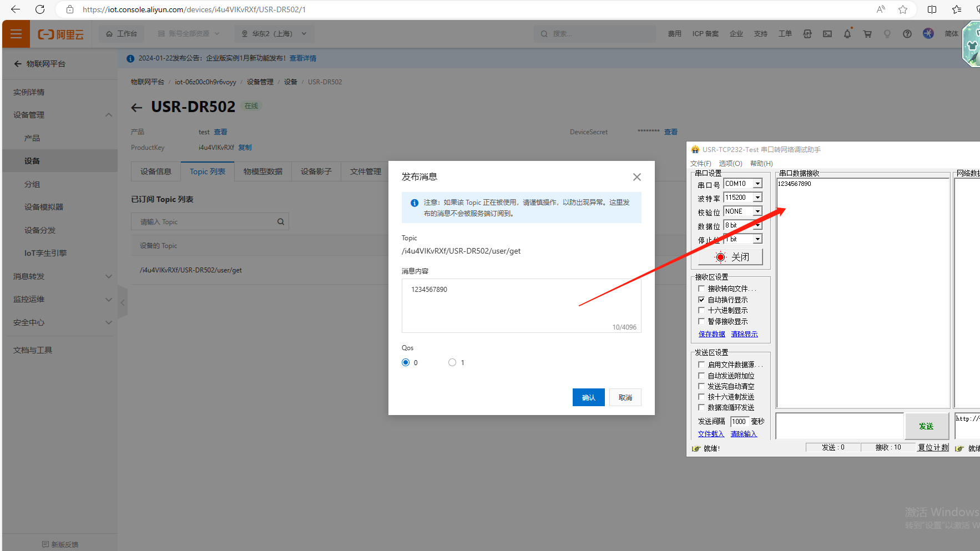This screenshot has width=980, height=551.
Task: Open the shopping cart icon
Action: 867,34
